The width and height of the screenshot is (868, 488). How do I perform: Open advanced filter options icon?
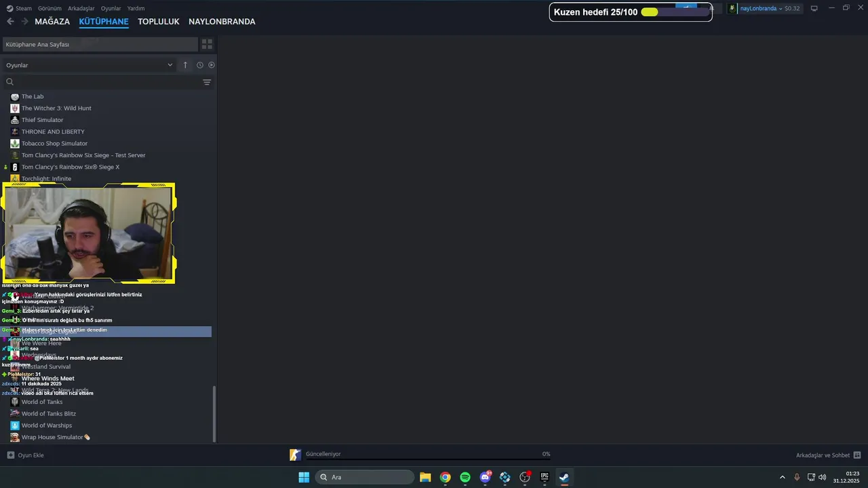[x=207, y=82]
